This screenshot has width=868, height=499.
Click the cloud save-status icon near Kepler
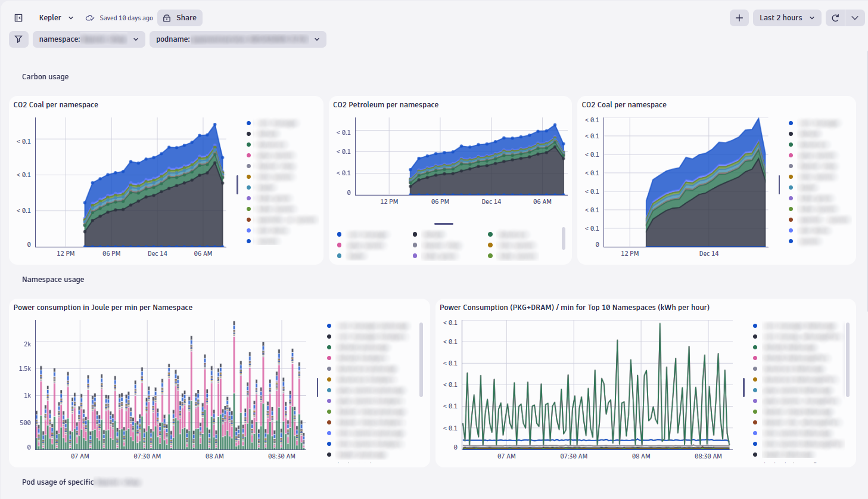[89, 17]
